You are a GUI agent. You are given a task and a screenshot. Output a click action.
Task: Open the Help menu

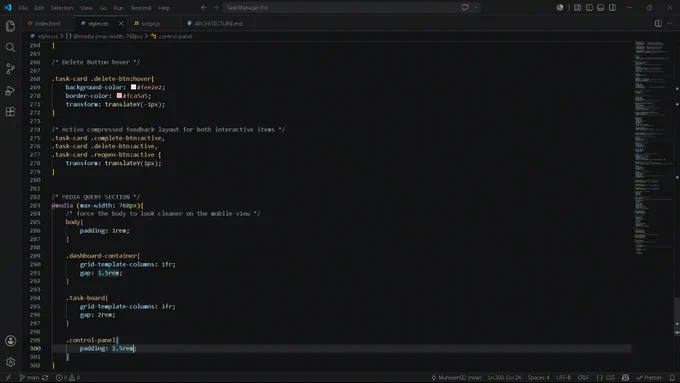[164, 8]
